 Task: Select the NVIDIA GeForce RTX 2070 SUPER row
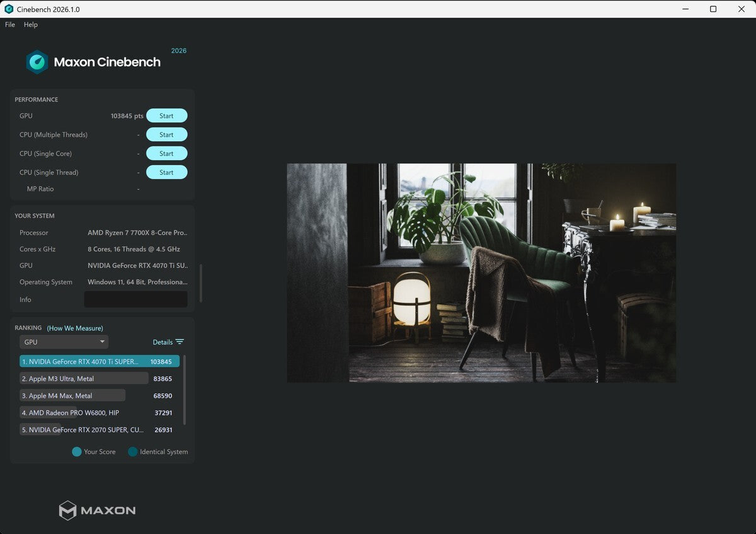[x=100, y=429]
